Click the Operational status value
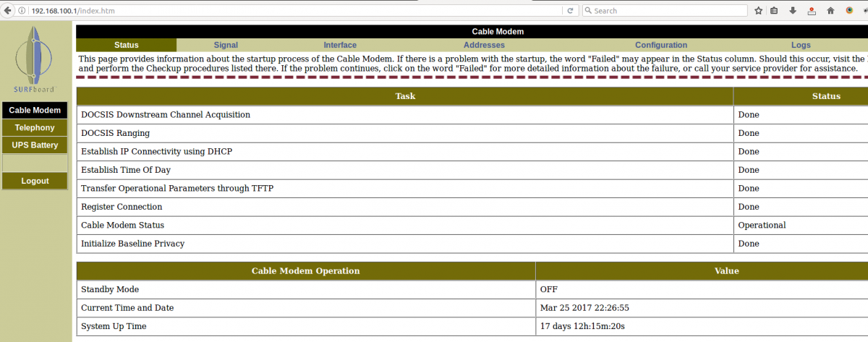This screenshot has width=868, height=342. click(x=762, y=225)
